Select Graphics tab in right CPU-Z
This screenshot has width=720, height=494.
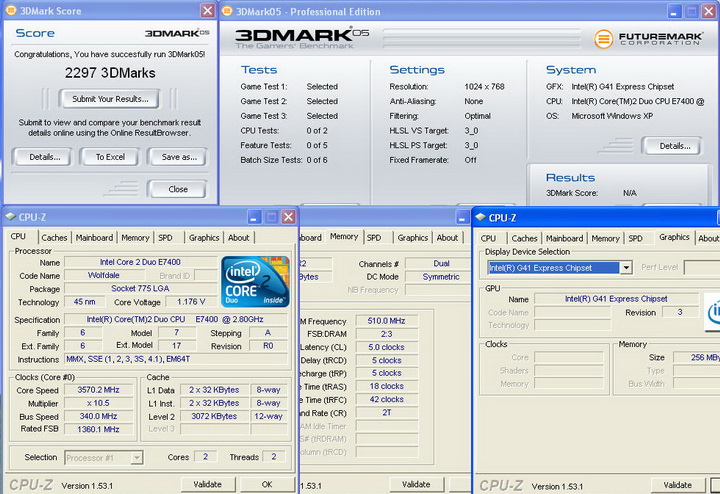pos(674,237)
